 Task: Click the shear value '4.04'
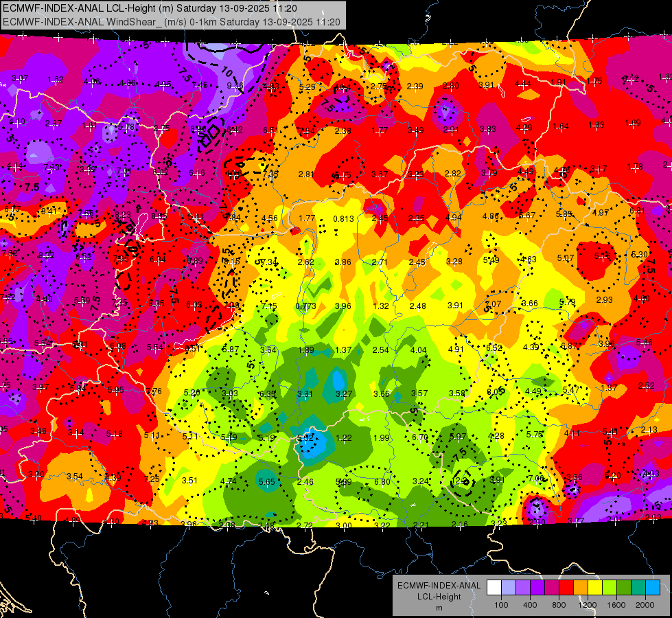pyautogui.click(x=418, y=350)
